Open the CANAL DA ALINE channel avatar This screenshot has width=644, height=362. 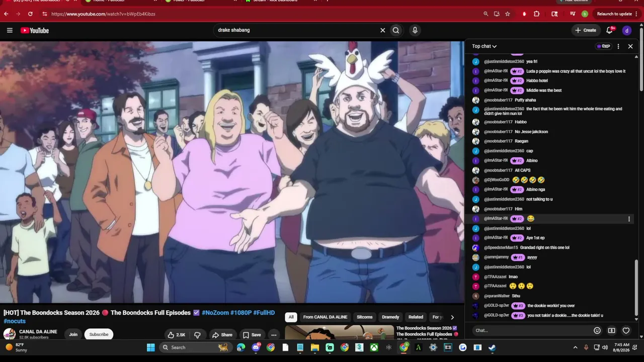point(9,334)
